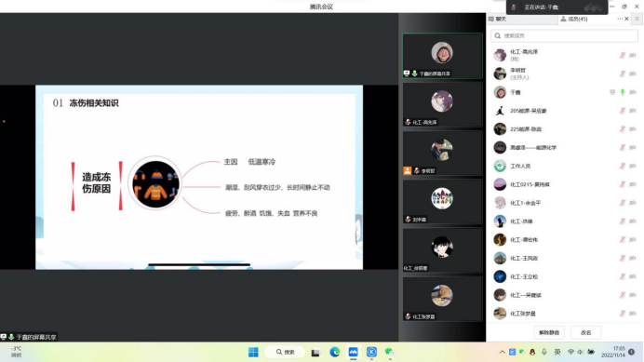Click the 搜索成员 search members field
Image resolution: width=644 pixels, height=362 pixels.
(x=564, y=35)
